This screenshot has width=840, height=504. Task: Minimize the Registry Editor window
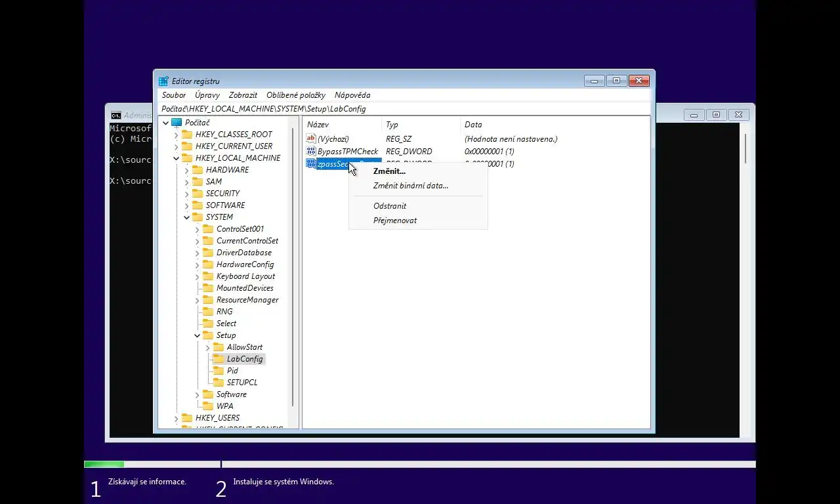(594, 81)
